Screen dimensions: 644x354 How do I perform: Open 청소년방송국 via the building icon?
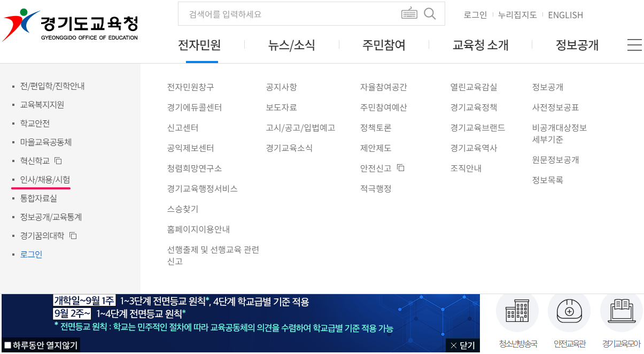pyautogui.click(x=517, y=312)
